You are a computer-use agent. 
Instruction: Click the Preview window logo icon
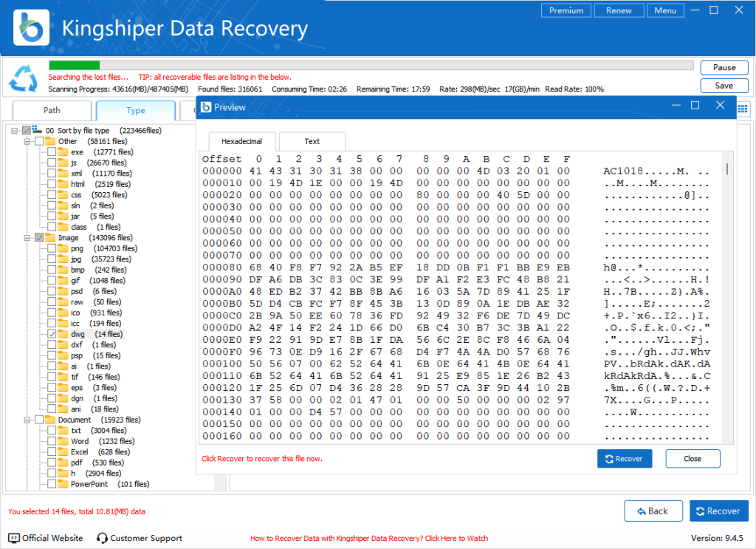(x=207, y=107)
